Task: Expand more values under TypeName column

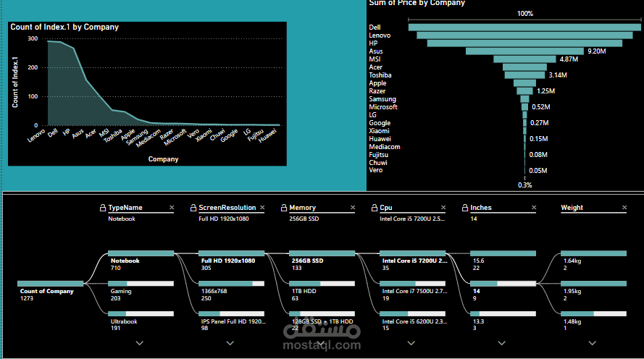Action: (x=140, y=343)
